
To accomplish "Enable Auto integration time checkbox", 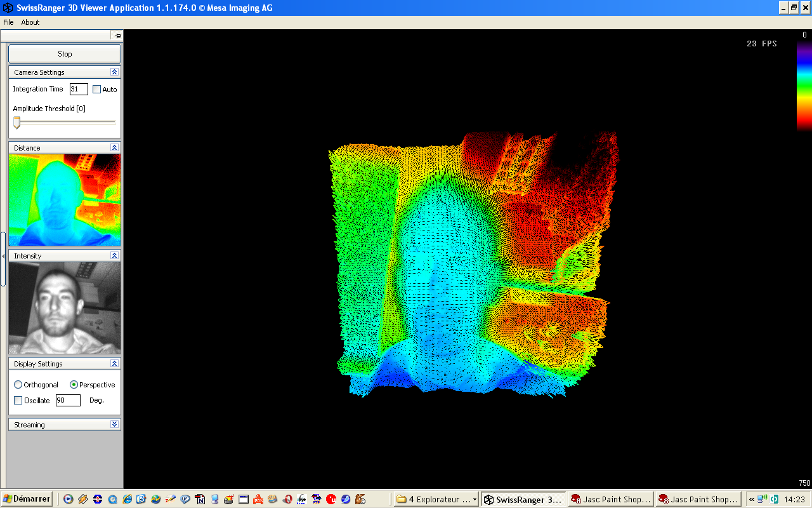I will point(96,90).
